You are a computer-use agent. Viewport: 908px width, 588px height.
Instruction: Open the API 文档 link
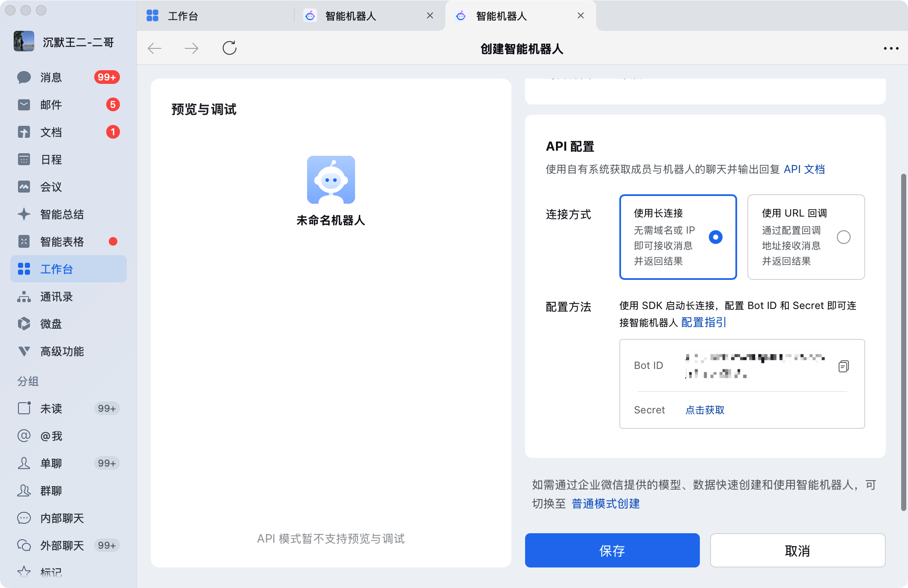coord(804,169)
